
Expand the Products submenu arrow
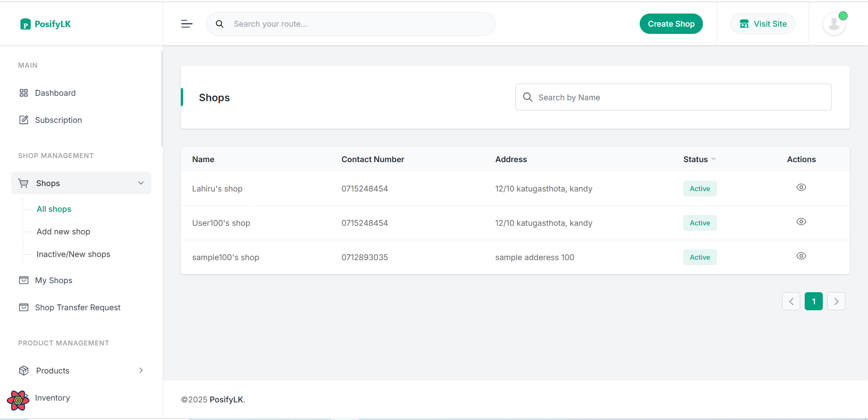[141, 370]
